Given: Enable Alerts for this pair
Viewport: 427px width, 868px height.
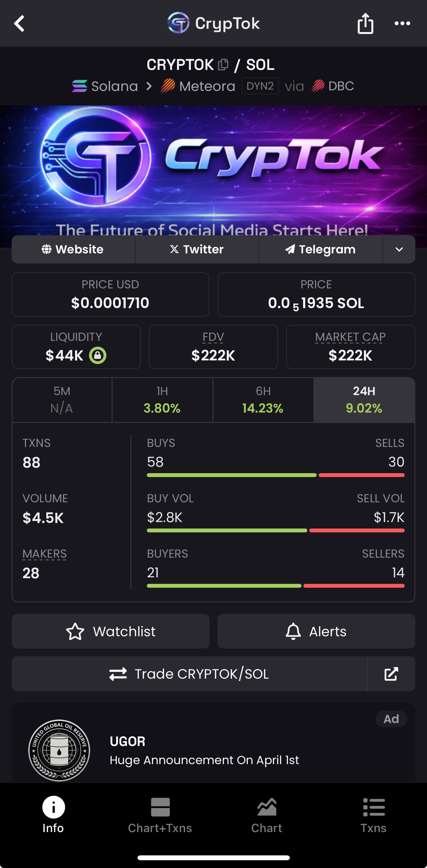Looking at the screenshot, I should [316, 631].
